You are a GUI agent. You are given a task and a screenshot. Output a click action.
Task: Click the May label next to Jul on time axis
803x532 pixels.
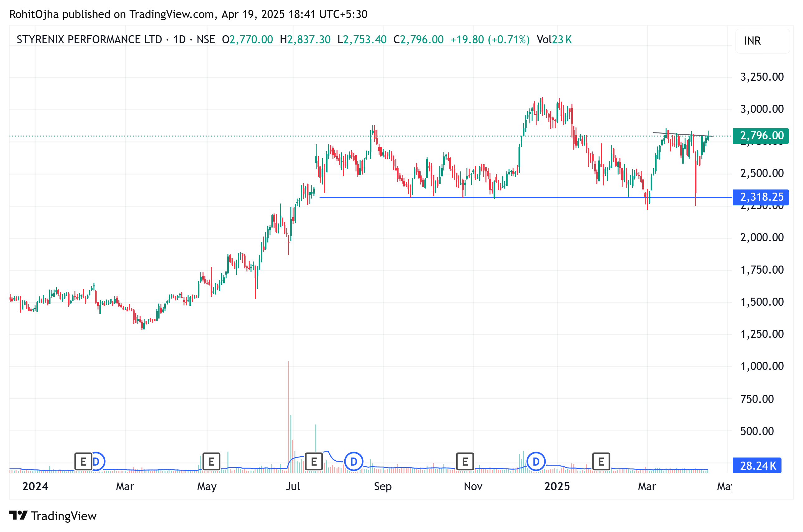[x=207, y=487]
